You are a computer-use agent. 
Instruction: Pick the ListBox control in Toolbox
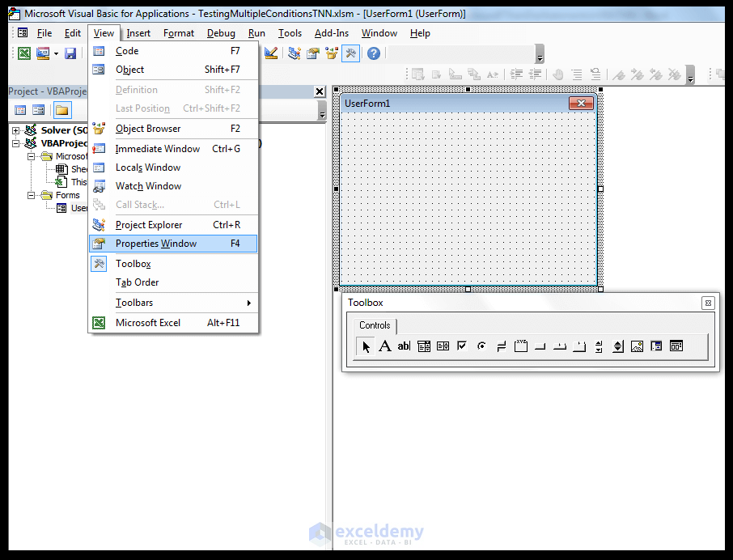click(443, 346)
